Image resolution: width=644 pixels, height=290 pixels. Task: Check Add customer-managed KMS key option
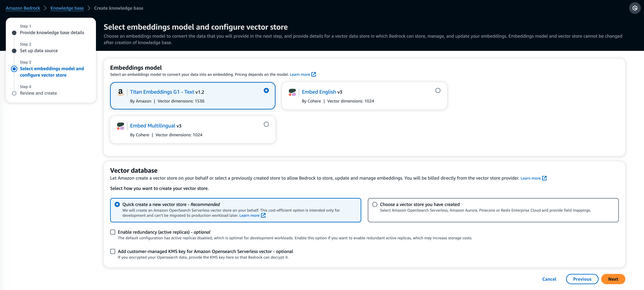click(113, 251)
